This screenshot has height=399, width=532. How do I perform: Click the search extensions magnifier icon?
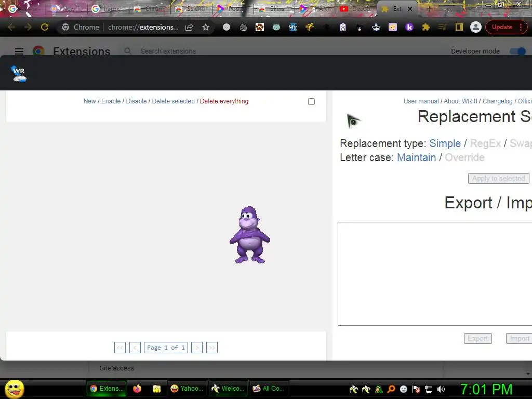(x=128, y=51)
